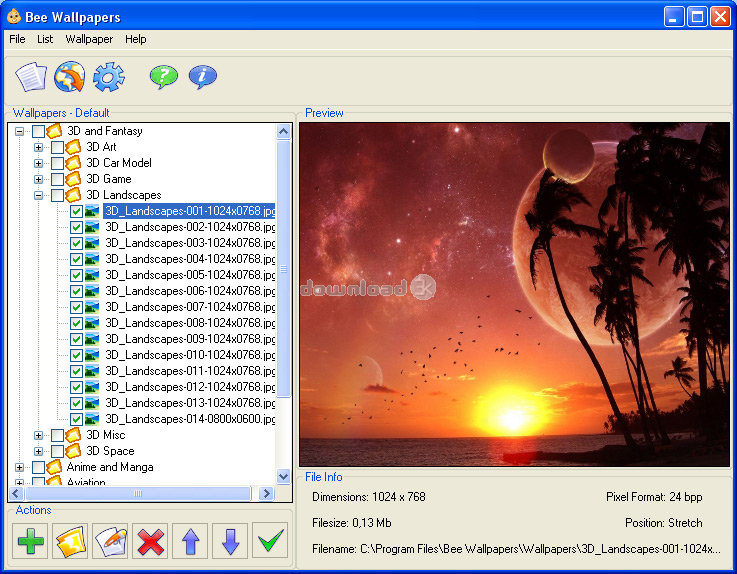
Task: Click the folder icon of 3D and Fantasy
Action: (55, 131)
